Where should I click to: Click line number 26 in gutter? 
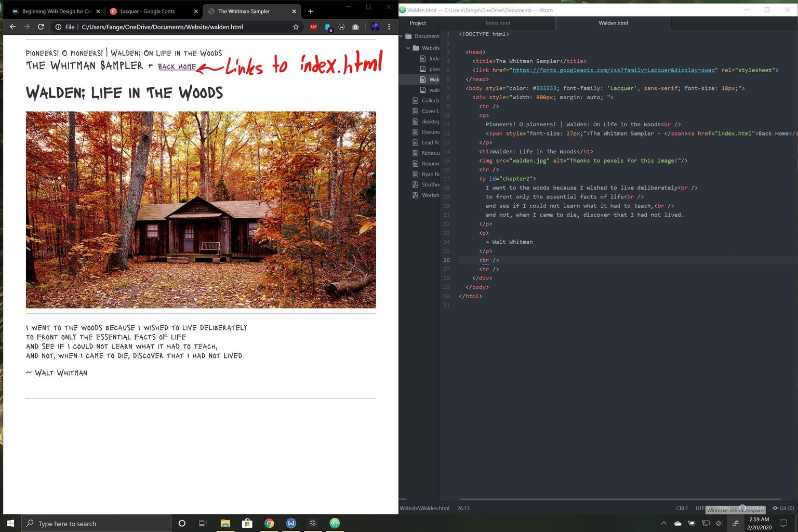tap(447, 260)
